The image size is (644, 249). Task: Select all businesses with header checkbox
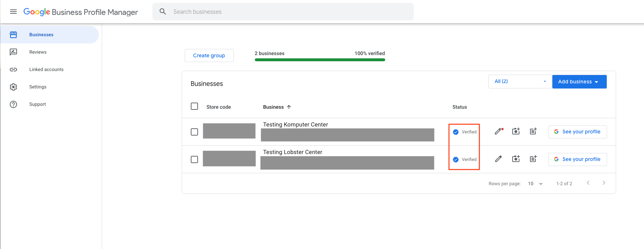(x=194, y=106)
